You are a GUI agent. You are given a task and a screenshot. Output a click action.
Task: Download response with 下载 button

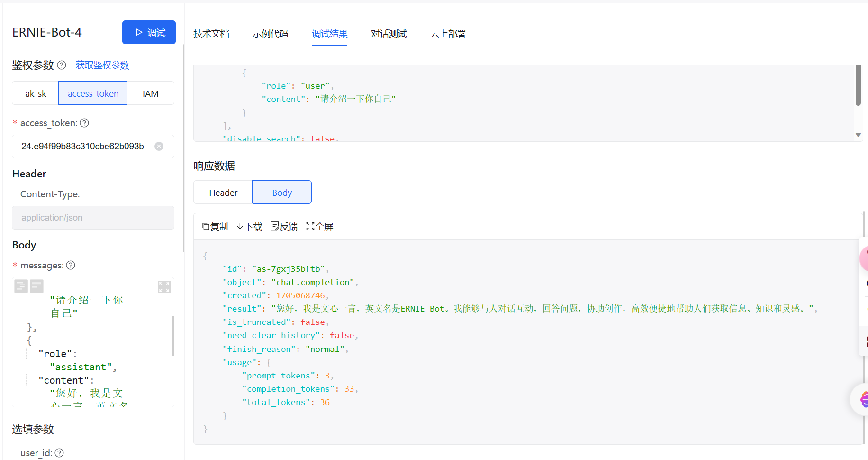coord(249,227)
